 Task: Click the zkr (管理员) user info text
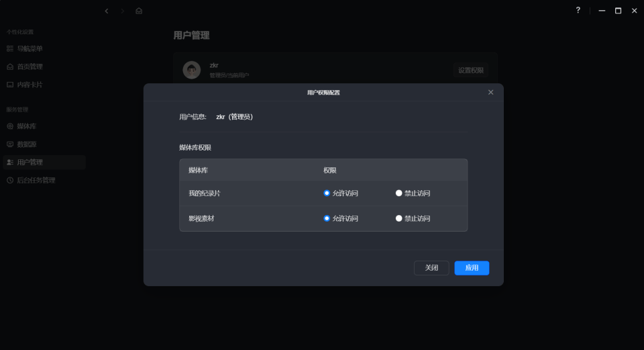point(235,117)
